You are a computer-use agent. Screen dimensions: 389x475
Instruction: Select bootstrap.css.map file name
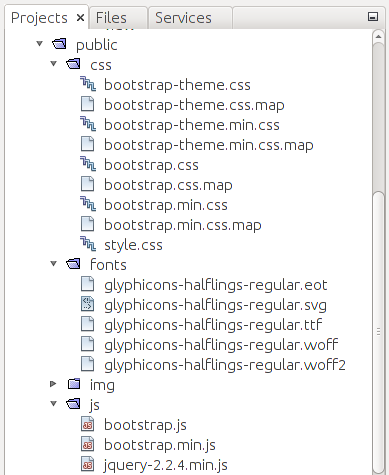[x=168, y=185]
